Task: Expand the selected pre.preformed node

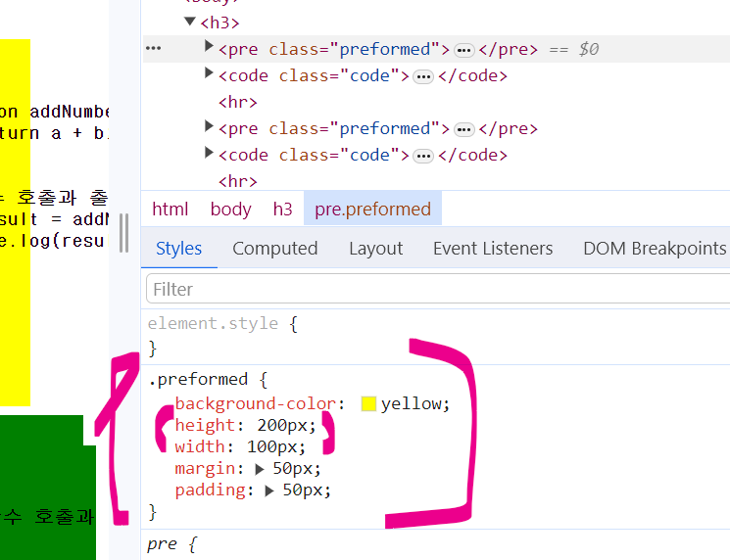Action: (x=209, y=46)
